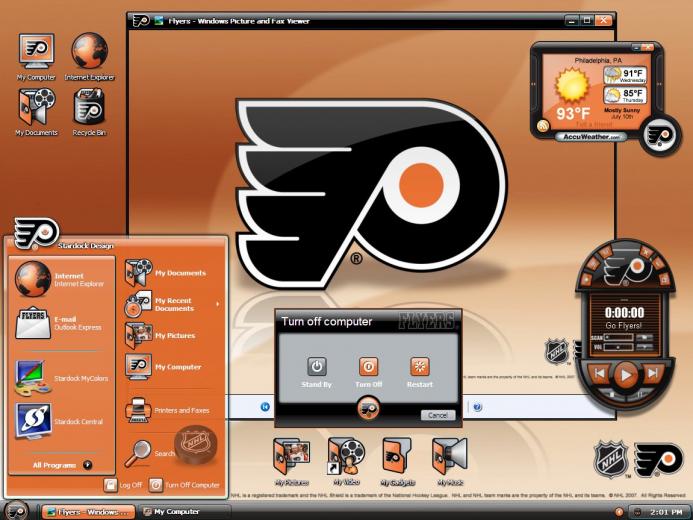Open My Music in the dock
This screenshot has width=693, height=520.
pyautogui.click(x=450, y=462)
